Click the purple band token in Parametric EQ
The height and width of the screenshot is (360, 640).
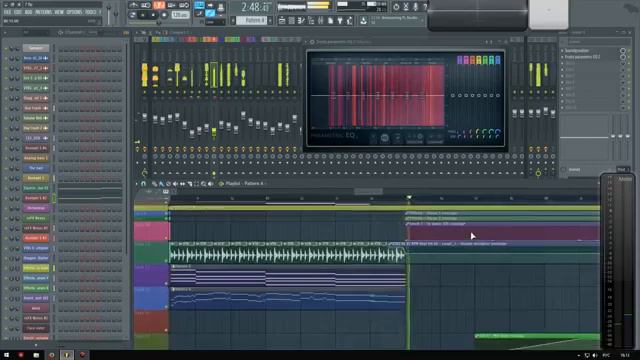pyautogui.click(x=460, y=60)
